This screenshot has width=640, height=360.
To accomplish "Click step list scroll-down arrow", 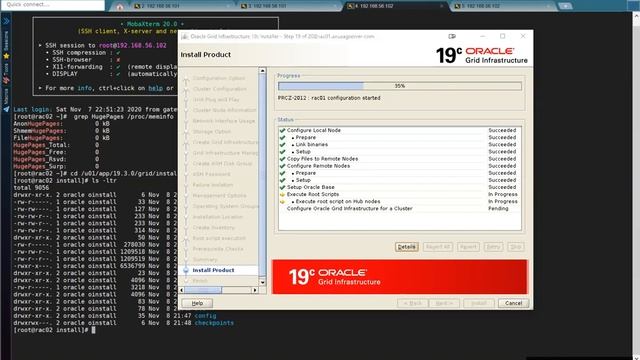I will click(262, 282).
